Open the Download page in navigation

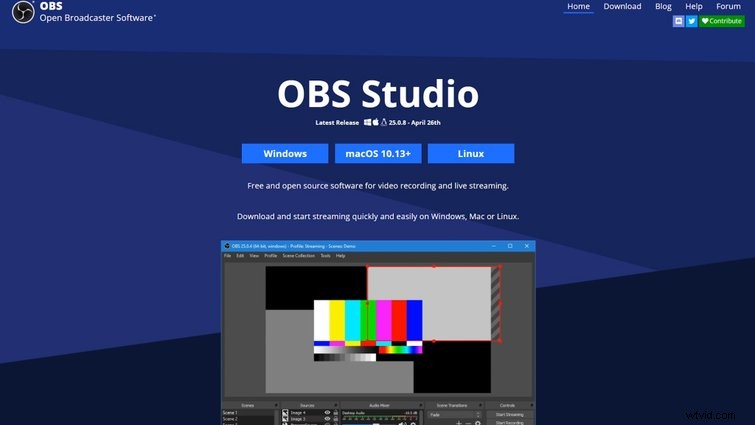(x=622, y=6)
